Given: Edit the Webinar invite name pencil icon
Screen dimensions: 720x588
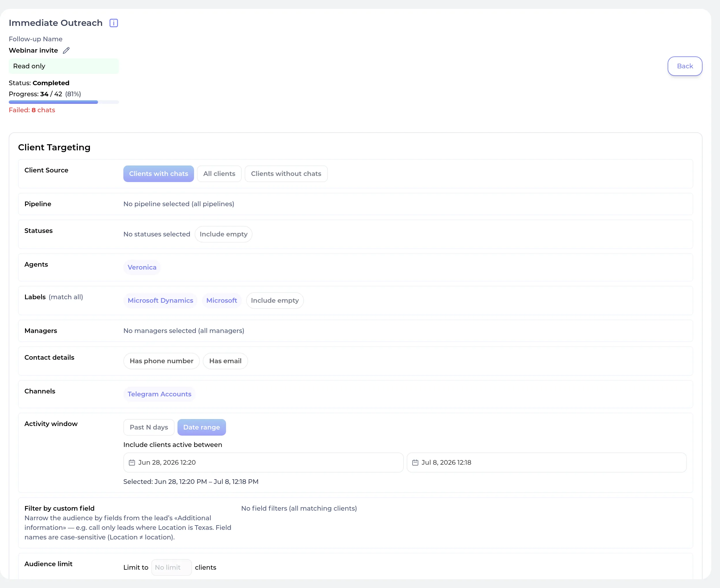Looking at the screenshot, I should [66, 51].
